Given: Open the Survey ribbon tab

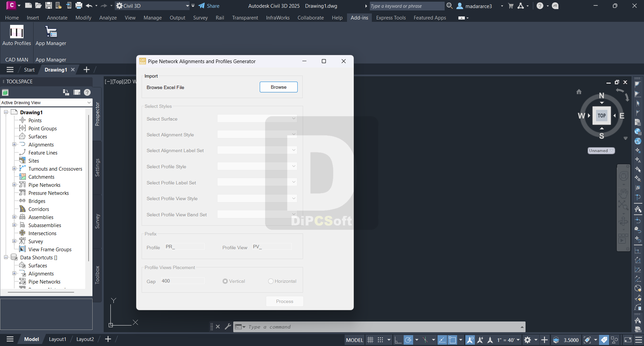Looking at the screenshot, I should coord(200,18).
